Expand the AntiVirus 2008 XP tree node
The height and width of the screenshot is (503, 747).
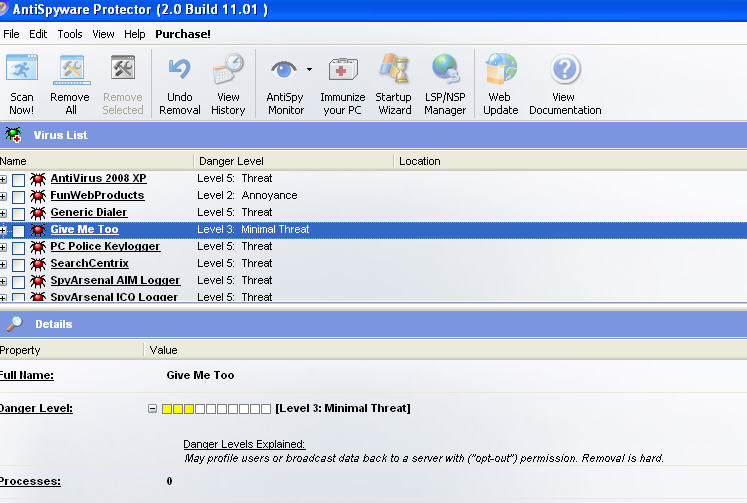tap(3, 180)
